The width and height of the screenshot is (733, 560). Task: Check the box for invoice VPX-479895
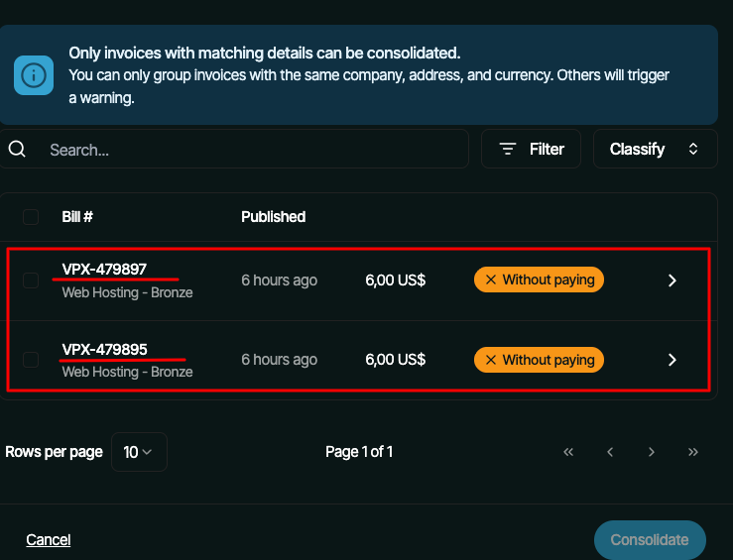[31, 360]
